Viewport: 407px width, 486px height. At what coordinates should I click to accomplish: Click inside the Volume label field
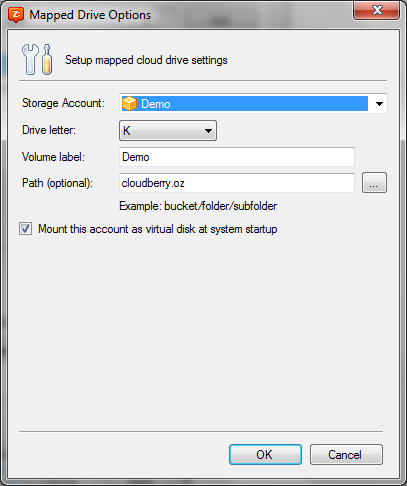tap(237, 157)
